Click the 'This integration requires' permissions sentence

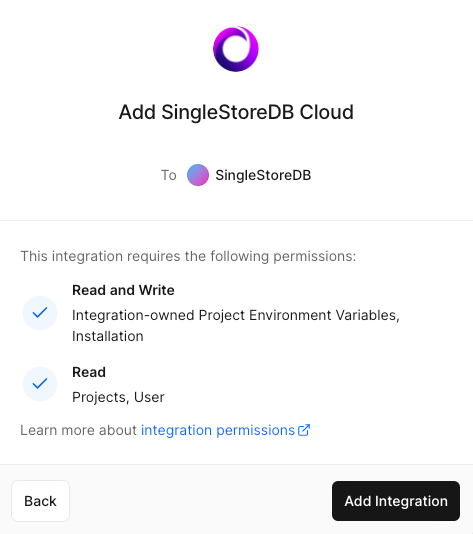[188, 256]
